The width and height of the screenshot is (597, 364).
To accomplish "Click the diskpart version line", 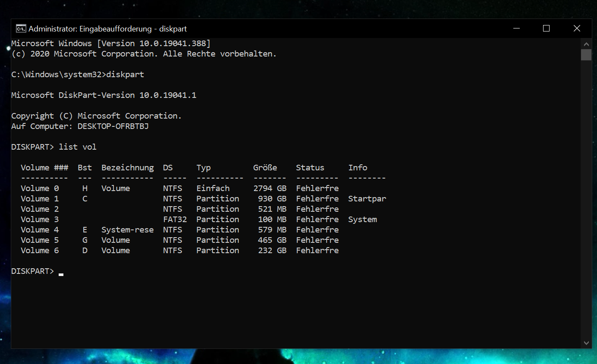I will (104, 95).
